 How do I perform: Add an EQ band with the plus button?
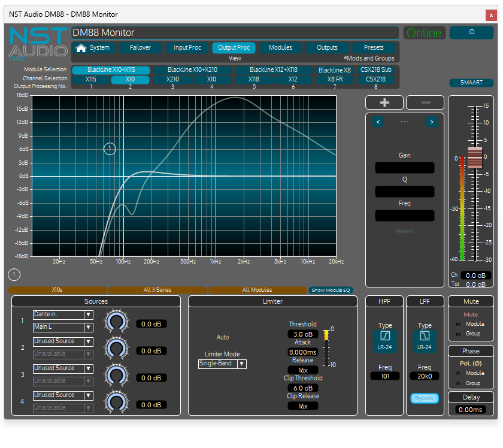(384, 102)
